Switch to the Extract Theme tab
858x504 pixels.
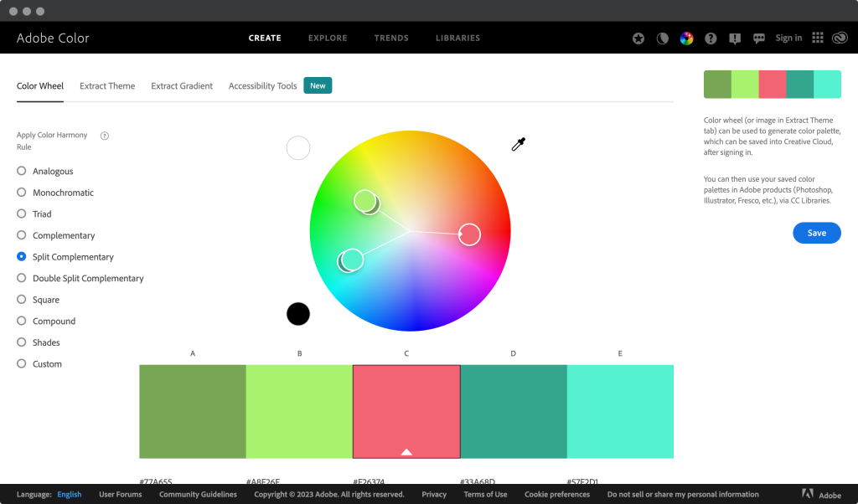tap(107, 85)
